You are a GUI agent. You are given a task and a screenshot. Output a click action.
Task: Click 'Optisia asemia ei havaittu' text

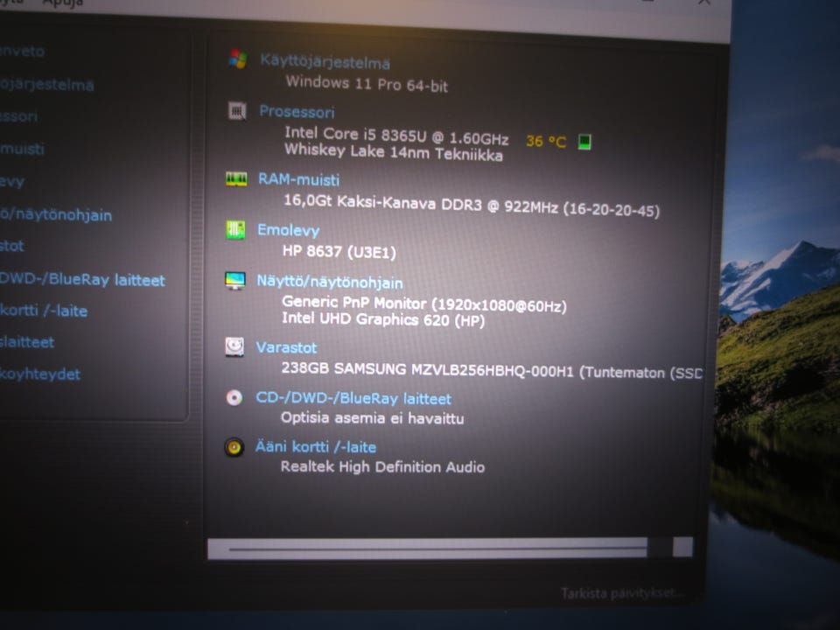pyautogui.click(x=373, y=417)
